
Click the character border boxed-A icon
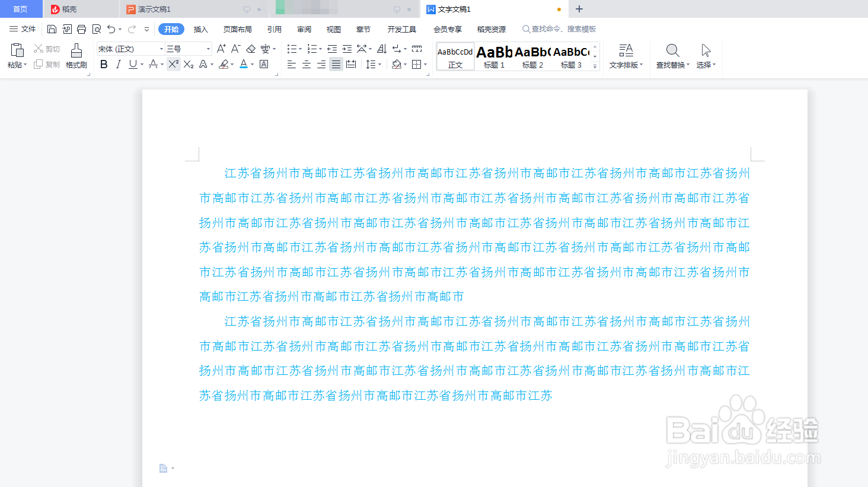click(264, 64)
